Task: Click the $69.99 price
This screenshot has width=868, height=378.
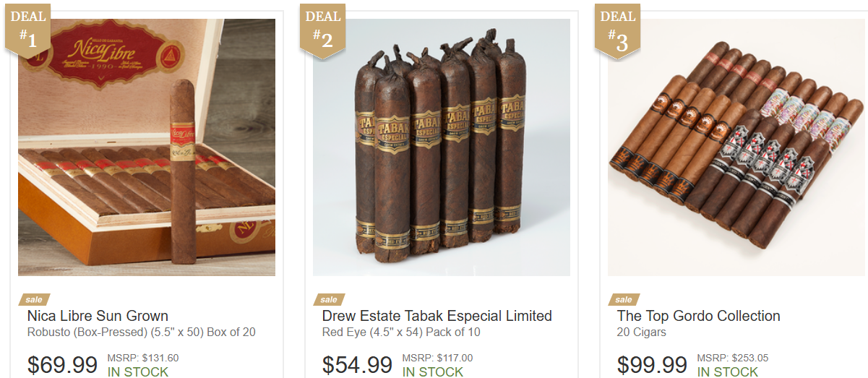Action: pyautogui.click(x=62, y=365)
